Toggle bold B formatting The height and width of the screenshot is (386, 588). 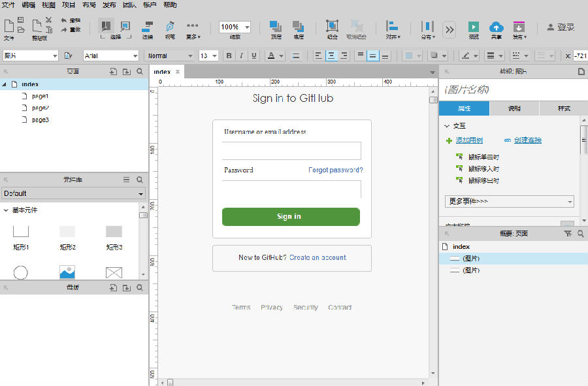tap(229, 56)
